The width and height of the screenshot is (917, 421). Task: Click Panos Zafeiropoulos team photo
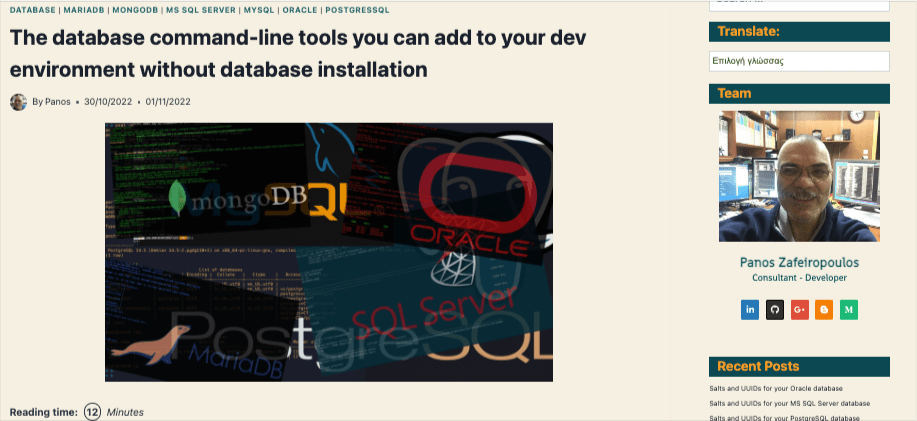pyautogui.click(x=799, y=176)
